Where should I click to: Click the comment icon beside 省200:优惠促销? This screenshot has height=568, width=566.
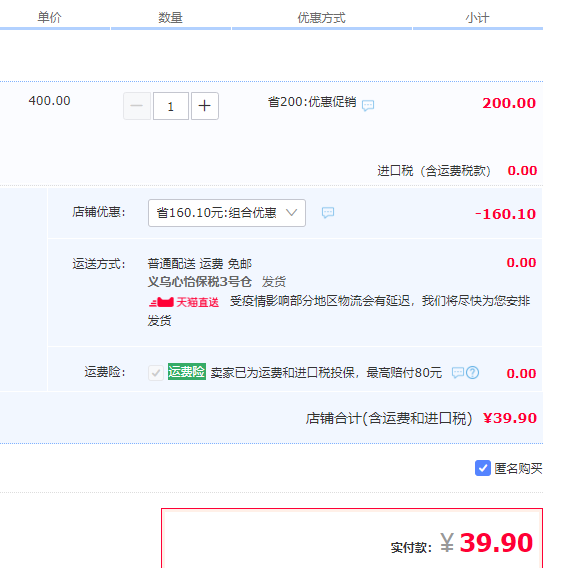click(x=368, y=105)
